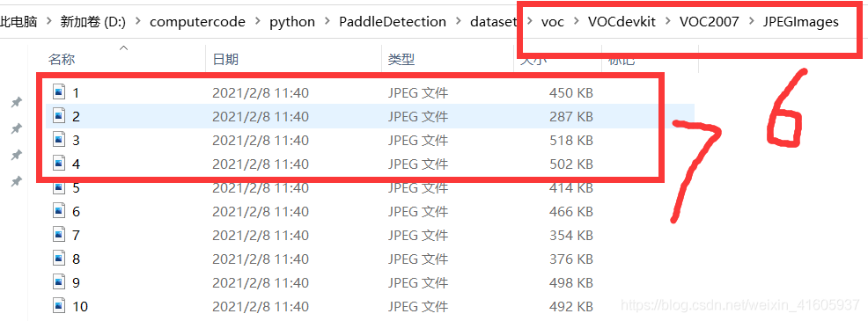Image resolution: width=868 pixels, height=321 pixels.
Task: Open the chevron dropdown after VOCdevkit
Action: tap(667, 22)
